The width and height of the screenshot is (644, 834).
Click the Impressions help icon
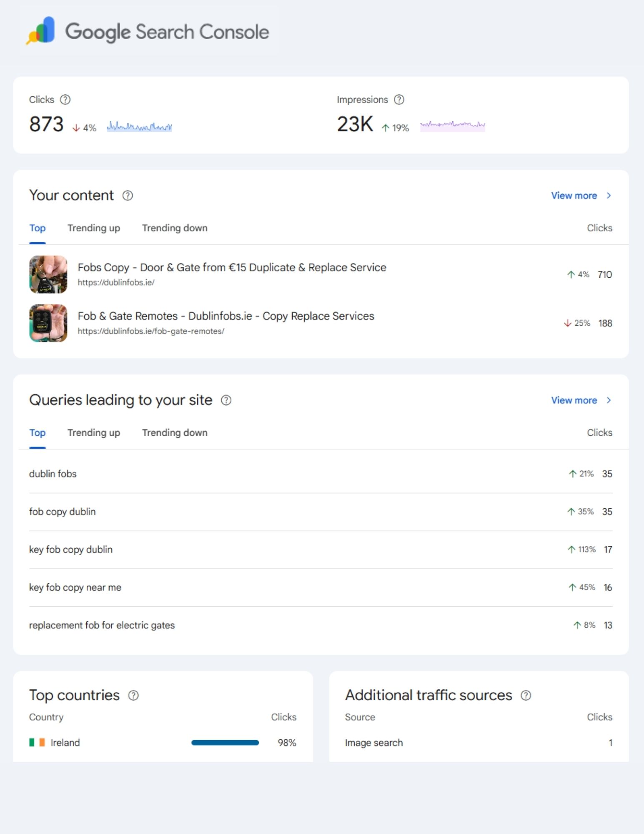pos(399,100)
